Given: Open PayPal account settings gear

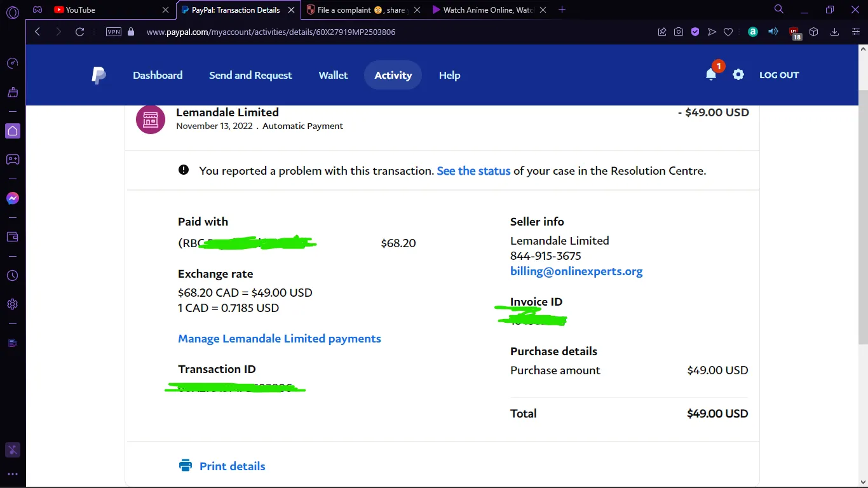Looking at the screenshot, I should click(x=738, y=74).
